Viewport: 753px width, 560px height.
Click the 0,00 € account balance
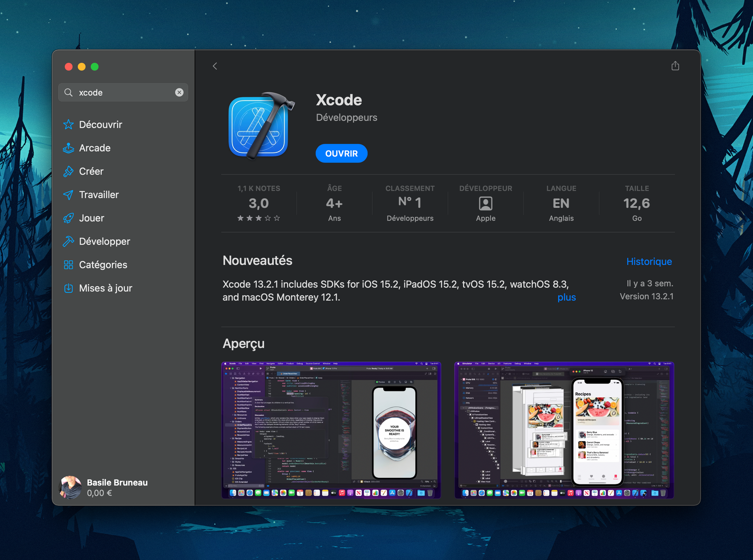tap(99, 493)
